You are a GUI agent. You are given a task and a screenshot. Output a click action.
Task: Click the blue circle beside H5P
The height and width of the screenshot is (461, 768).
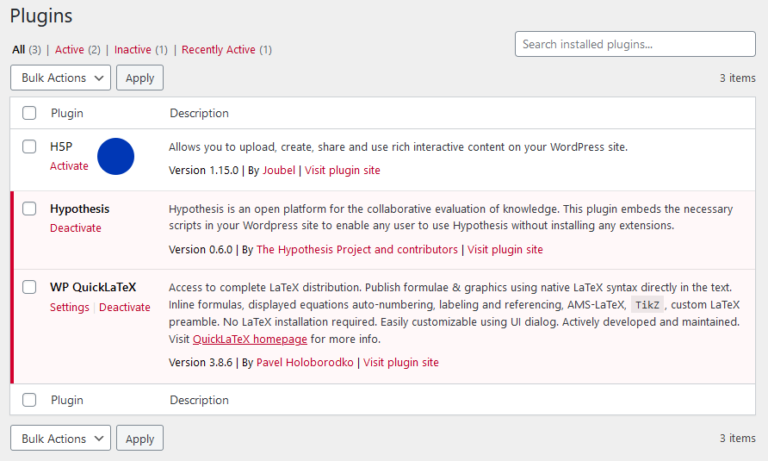tap(116, 157)
